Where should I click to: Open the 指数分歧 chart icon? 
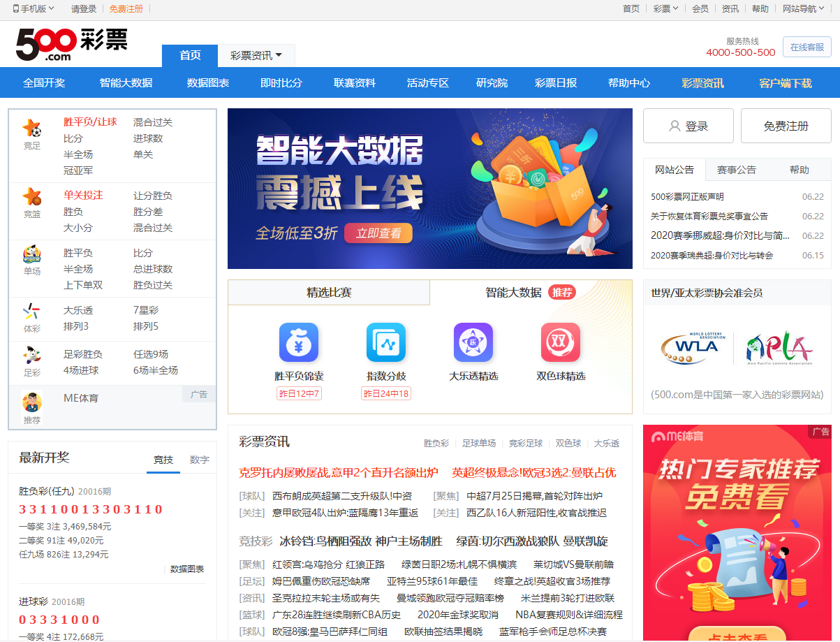[x=386, y=342]
